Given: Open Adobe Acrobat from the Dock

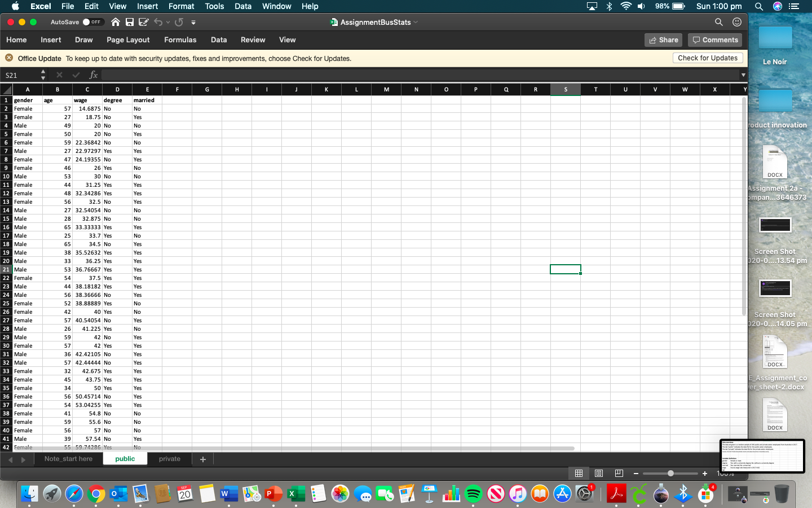Looking at the screenshot, I should pos(616,494).
